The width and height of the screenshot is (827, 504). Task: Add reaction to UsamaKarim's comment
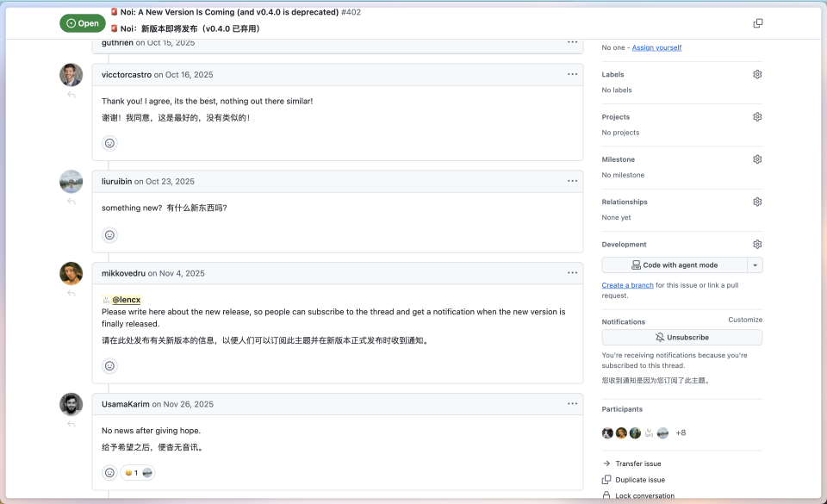point(109,473)
